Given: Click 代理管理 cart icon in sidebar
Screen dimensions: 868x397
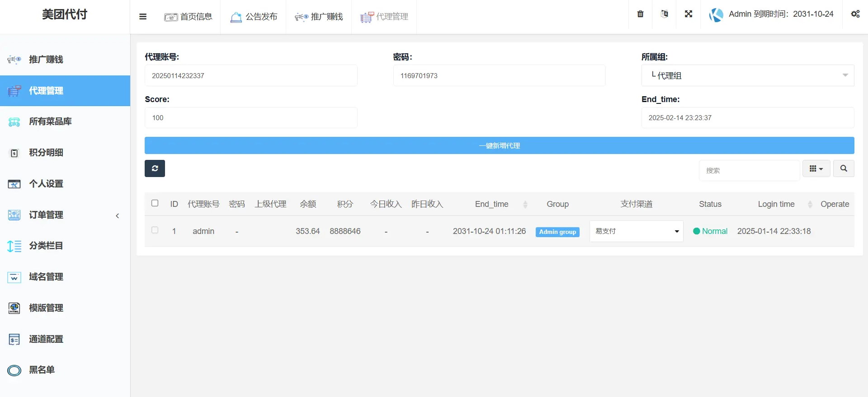Looking at the screenshot, I should (14, 91).
